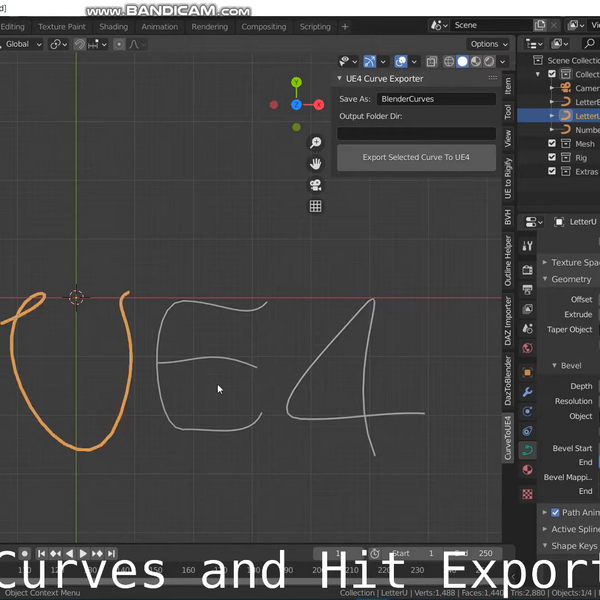The width and height of the screenshot is (600, 600).
Task: Click the pan hand gizmo in viewport
Action: (315, 164)
